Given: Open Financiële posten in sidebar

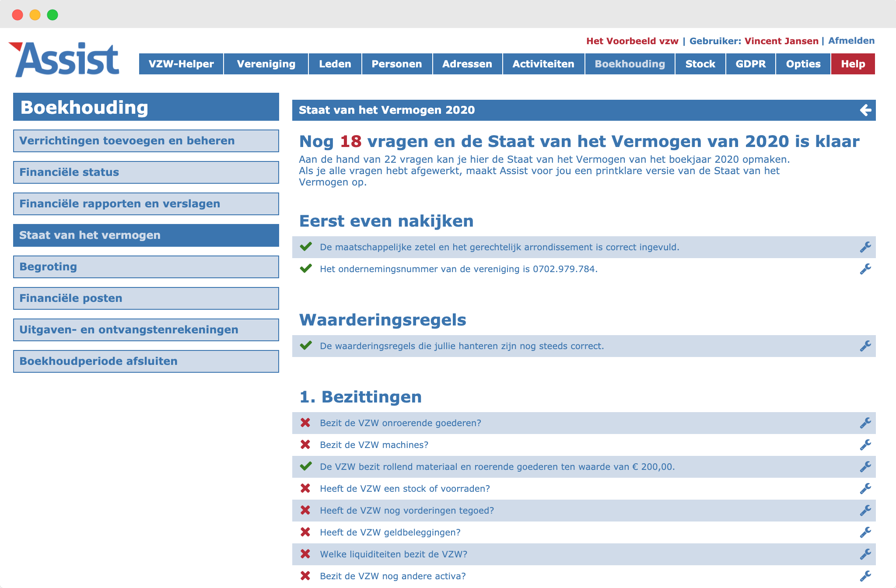Looking at the screenshot, I should [146, 298].
